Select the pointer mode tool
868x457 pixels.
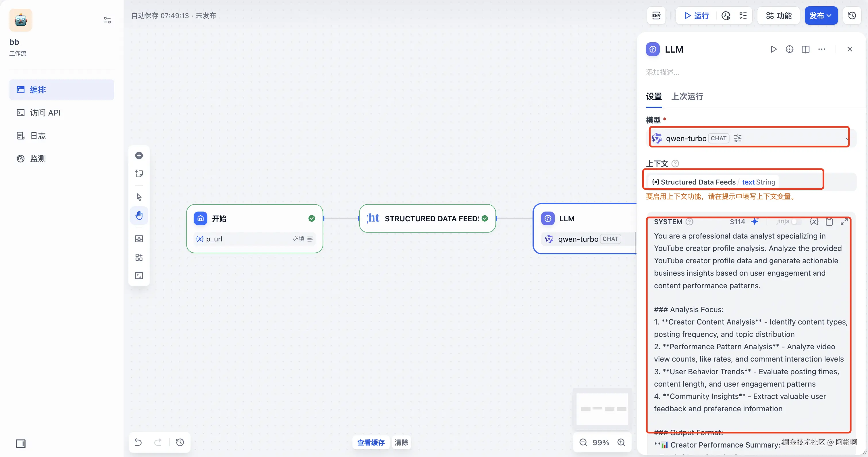pyautogui.click(x=139, y=197)
